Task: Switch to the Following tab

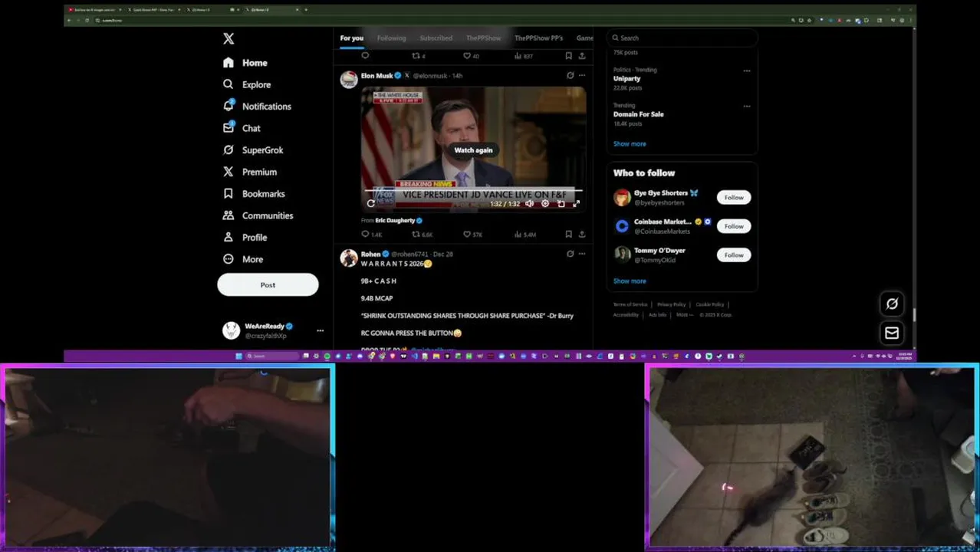Action: 391,38
